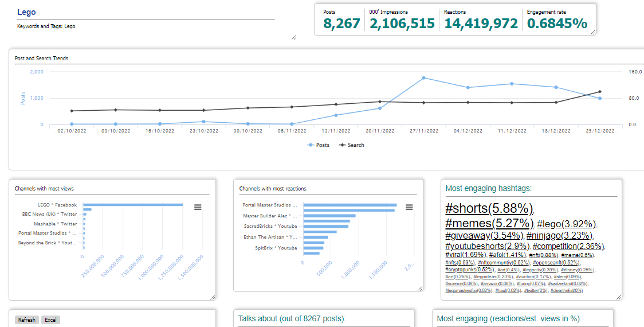This screenshot has width=644, height=327.
Task: Open the chart menu for Channels with most views
Action: (x=198, y=207)
